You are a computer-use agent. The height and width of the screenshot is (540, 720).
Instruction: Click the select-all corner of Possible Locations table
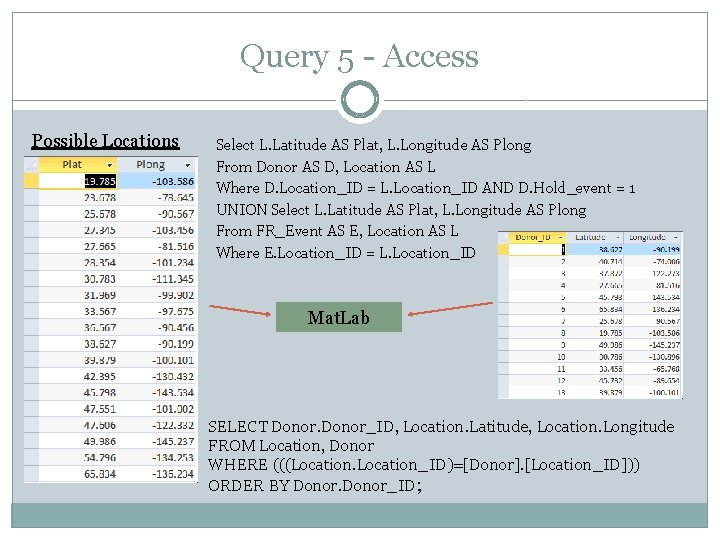point(31,165)
